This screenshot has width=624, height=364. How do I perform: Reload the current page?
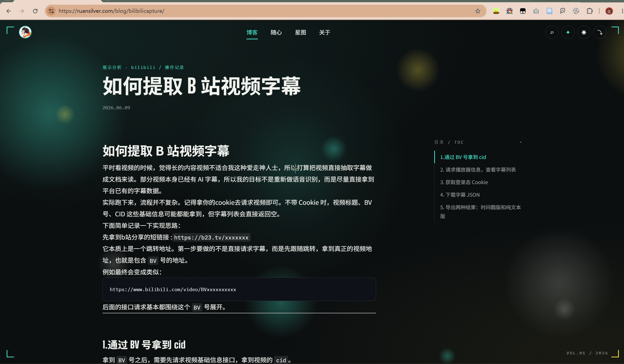35,11
